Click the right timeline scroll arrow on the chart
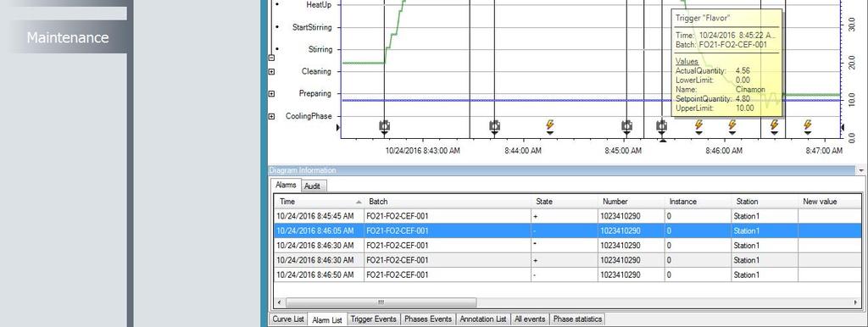 point(843,128)
